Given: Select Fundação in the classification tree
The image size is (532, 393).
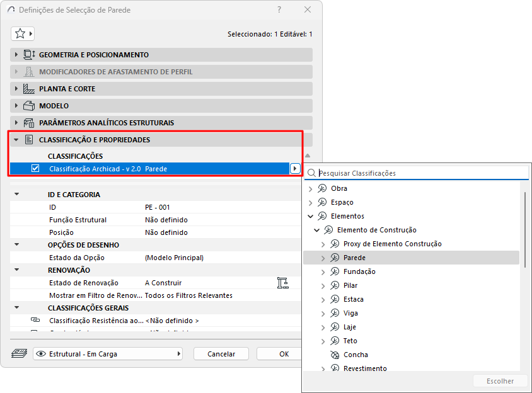Looking at the screenshot, I should [x=359, y=271].
